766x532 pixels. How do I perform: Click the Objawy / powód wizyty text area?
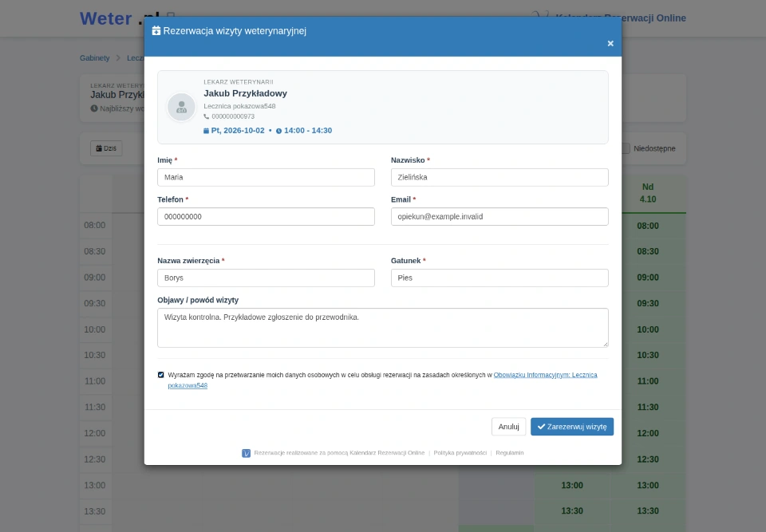[382, 328]
